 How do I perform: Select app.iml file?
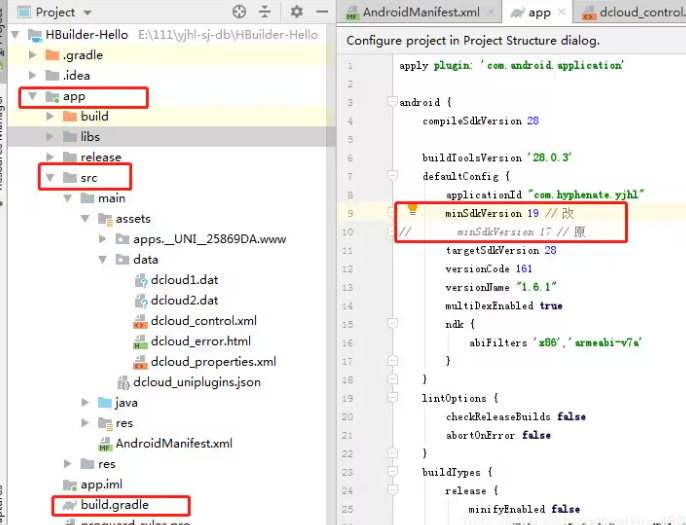(102, 484)
